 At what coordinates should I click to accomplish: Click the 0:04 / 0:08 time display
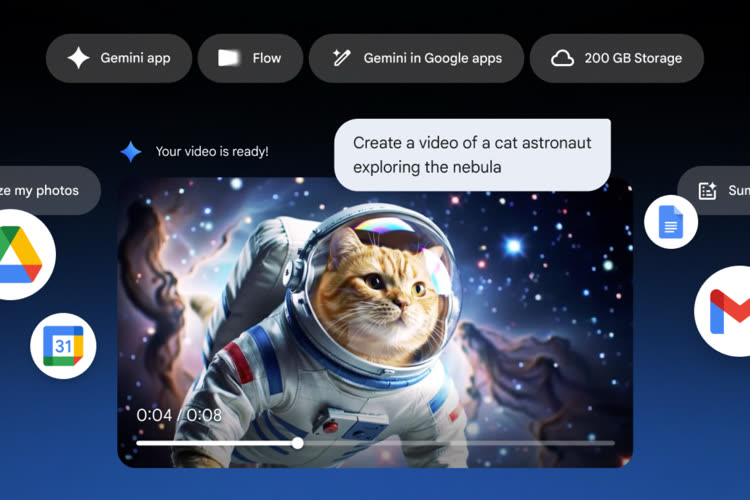(x=179, y=414)
